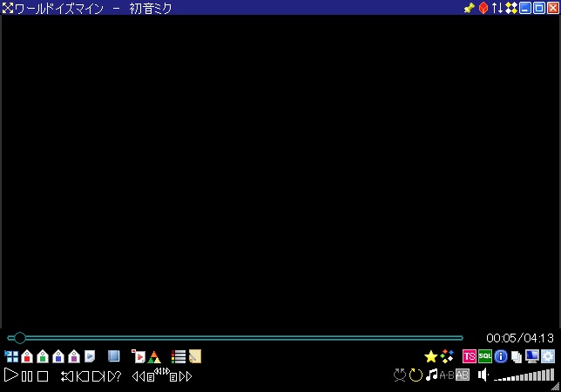The height and width of the screenshot is (392, 561).
Task: Click the large double-left rewind arrows
Action: tap(139, 376)
